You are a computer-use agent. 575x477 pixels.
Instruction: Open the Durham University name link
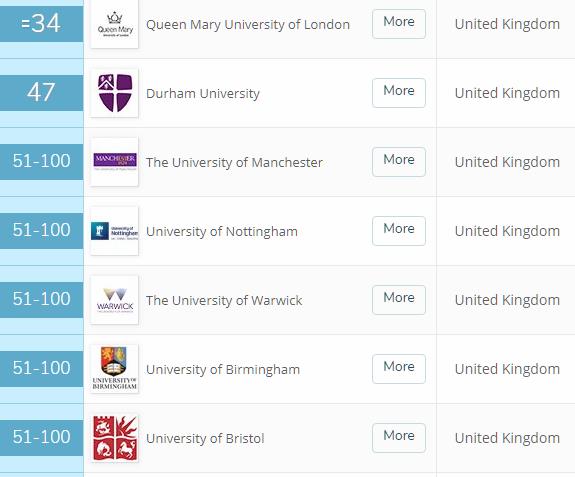click(203, 93)
